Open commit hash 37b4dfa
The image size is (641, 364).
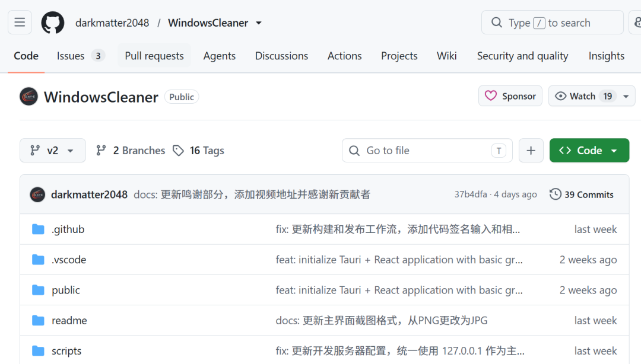(471, 194)
